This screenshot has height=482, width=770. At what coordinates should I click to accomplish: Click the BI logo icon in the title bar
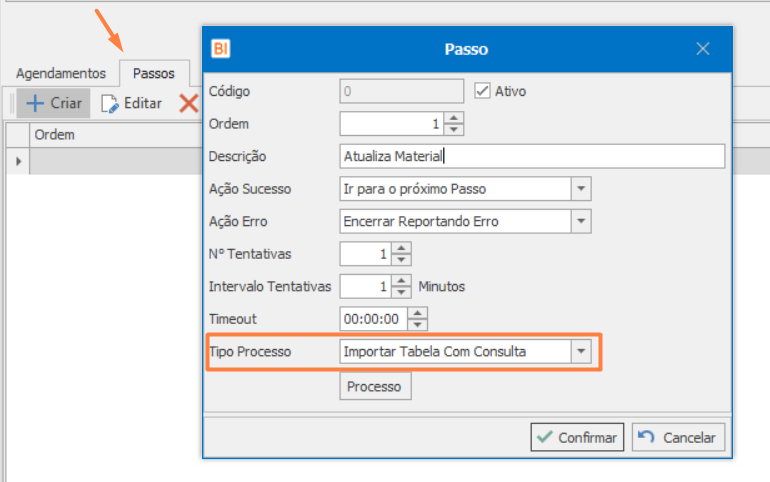[x=222, y=48]
